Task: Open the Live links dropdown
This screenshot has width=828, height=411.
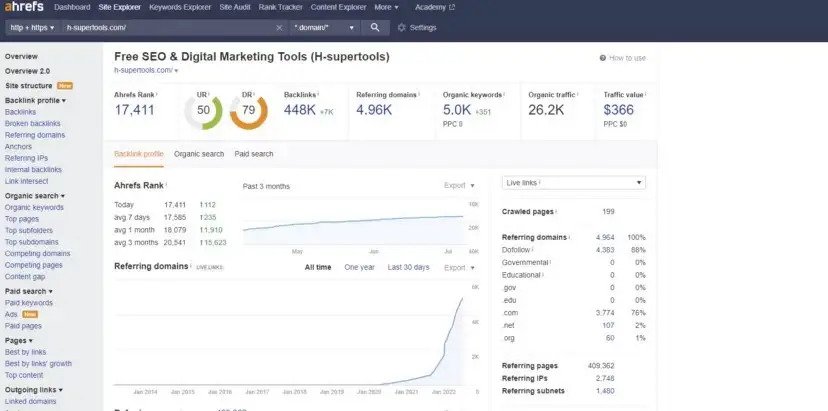Action: tap(573, 183)
